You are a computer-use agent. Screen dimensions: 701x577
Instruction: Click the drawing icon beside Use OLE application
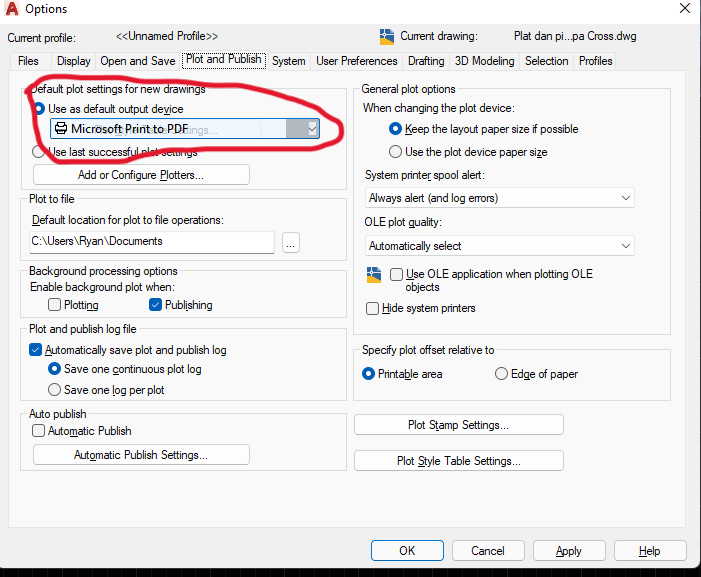[x=374, y=275]
